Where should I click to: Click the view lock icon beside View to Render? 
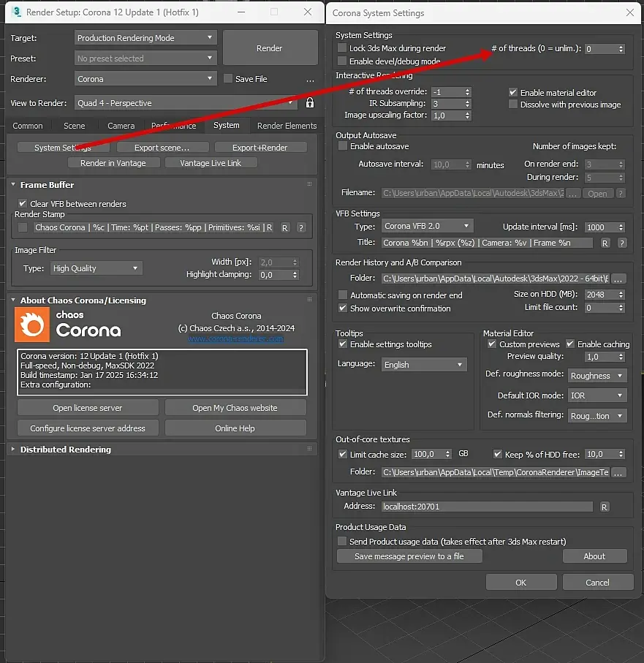tap(309, 103)
